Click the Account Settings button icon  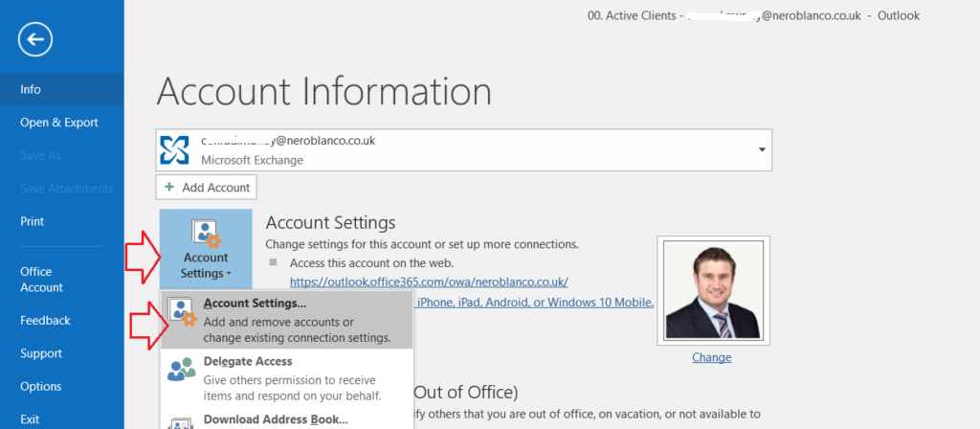coord(205,234)
